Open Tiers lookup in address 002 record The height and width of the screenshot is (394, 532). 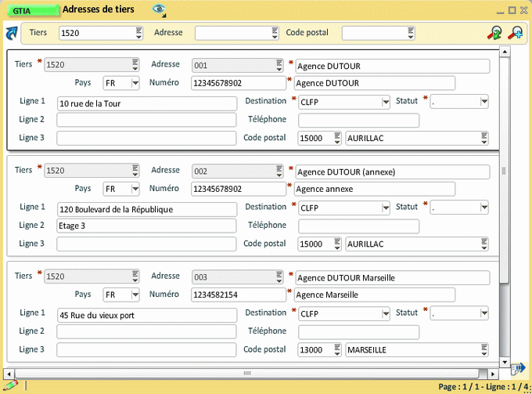[x=135, y=171]
